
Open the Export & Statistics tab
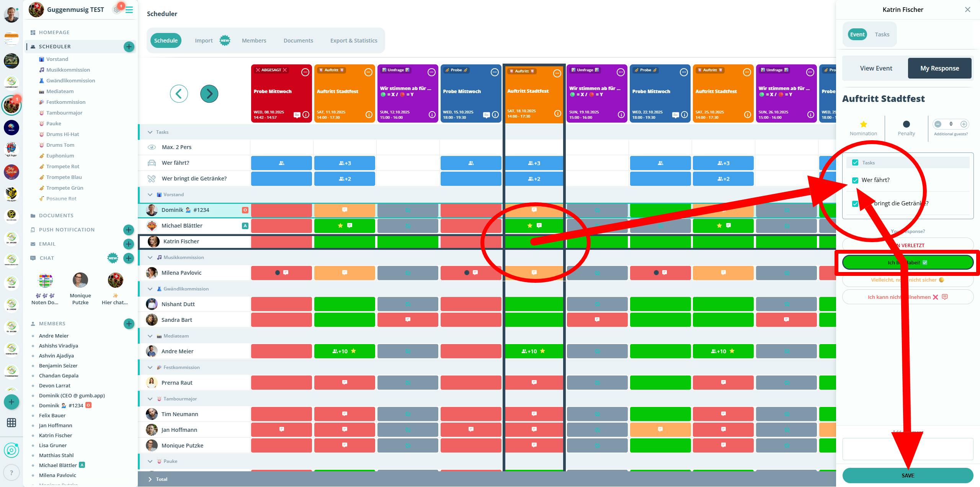353,41
